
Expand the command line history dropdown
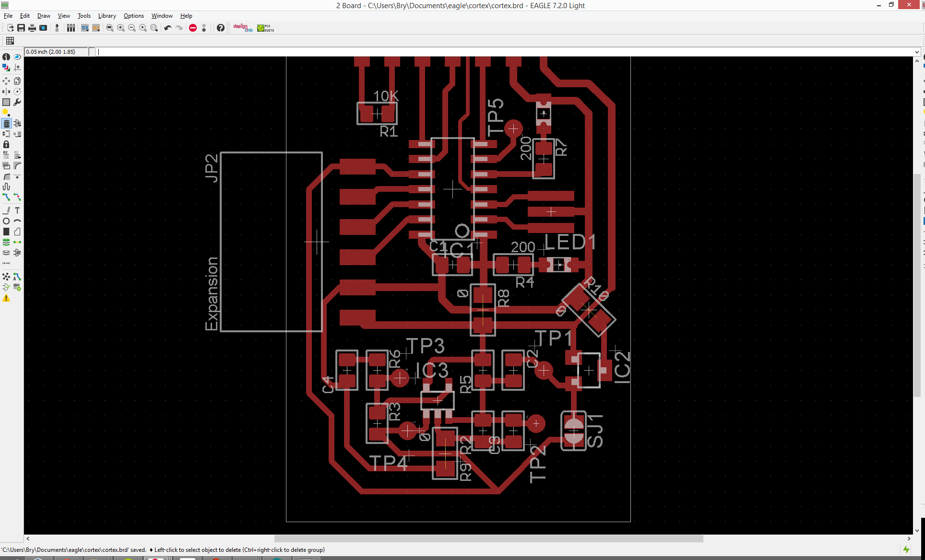click(x=916, y=52)
